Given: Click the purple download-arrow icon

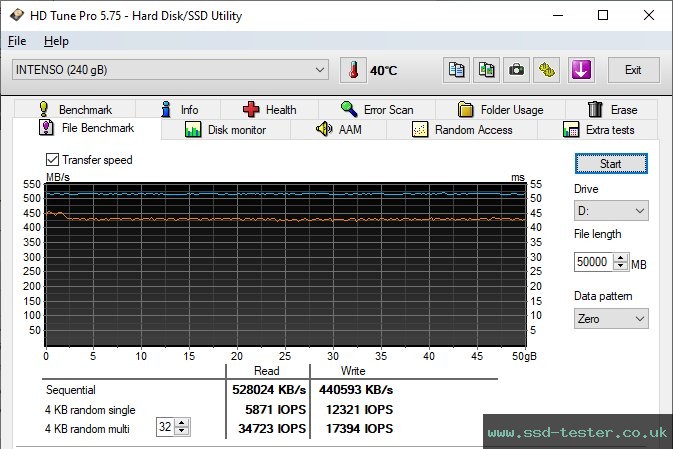Looking at the screenshot, I should pyautogui.click(x=581, y=70).
